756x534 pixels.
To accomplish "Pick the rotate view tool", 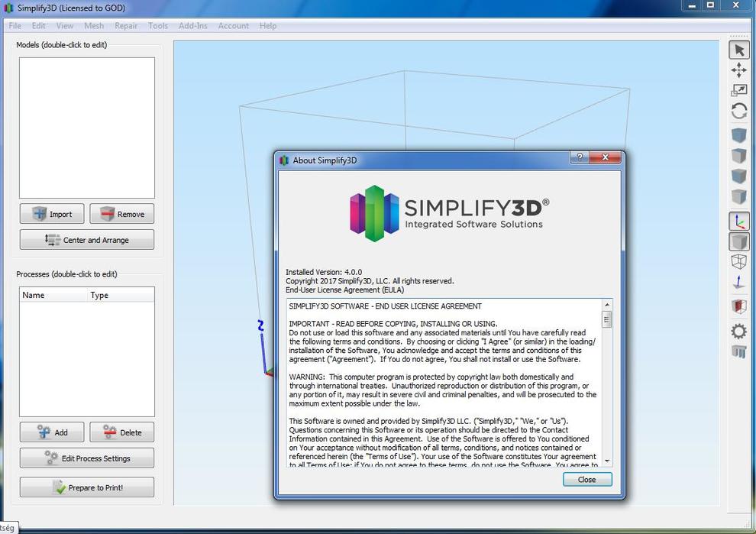I will pos(738,112).
